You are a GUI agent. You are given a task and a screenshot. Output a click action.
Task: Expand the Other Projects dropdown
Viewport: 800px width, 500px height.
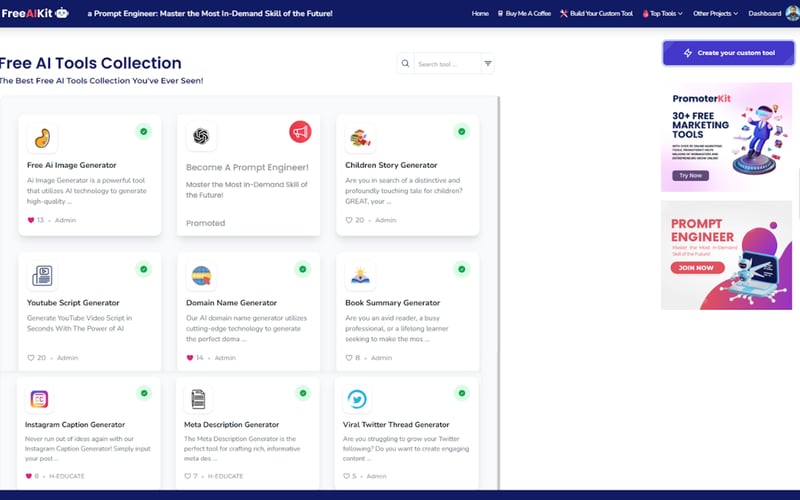tap(715, 13)
